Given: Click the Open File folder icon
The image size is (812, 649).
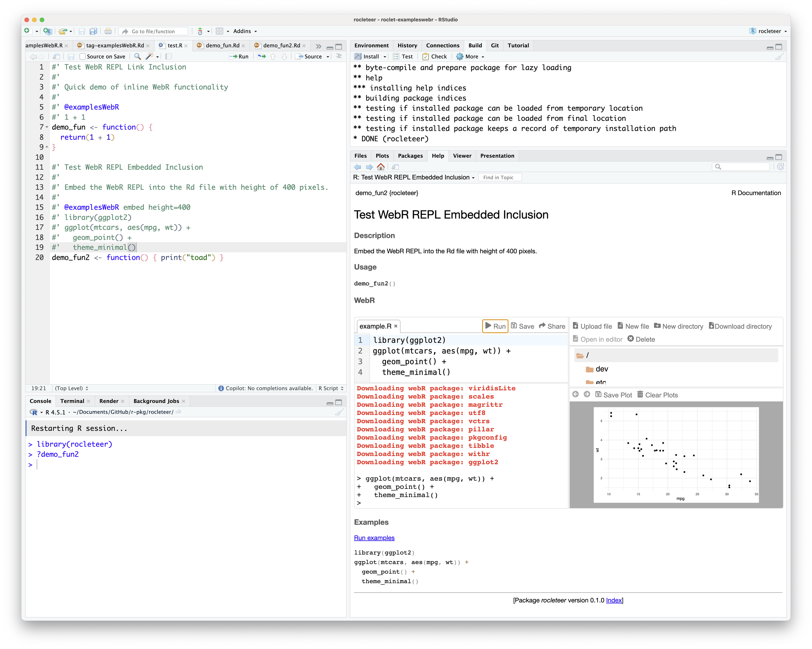Looking at the screenshot, I should 63,31.
